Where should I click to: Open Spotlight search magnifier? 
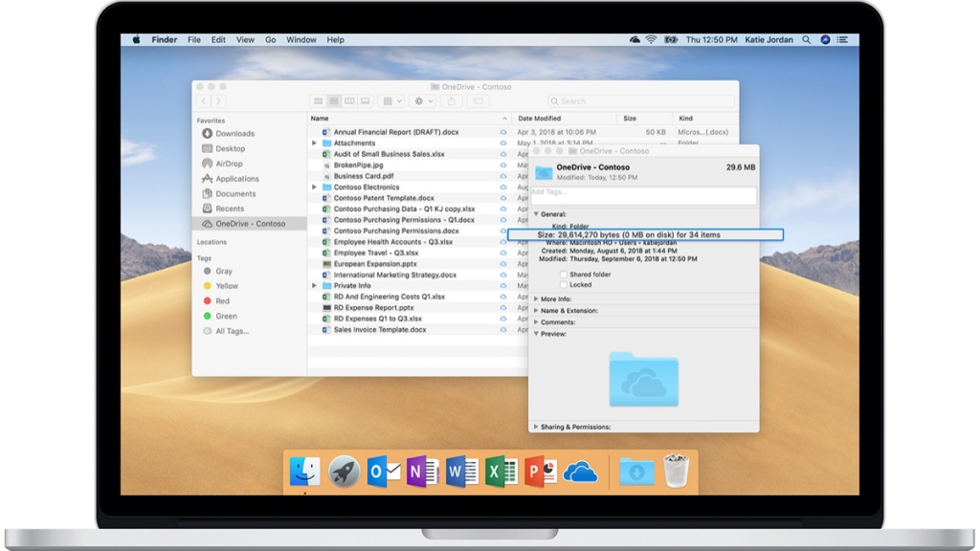(x=806, y=39)
